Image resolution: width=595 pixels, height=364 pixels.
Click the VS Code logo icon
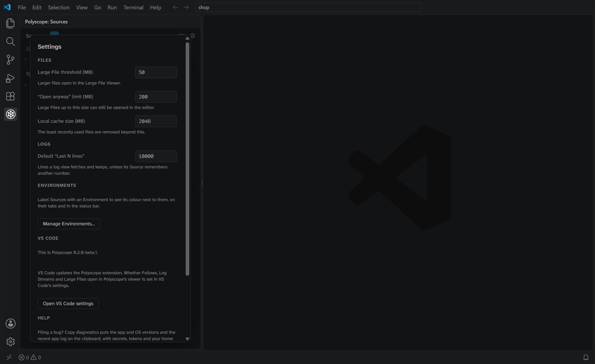tap(7, 7)
